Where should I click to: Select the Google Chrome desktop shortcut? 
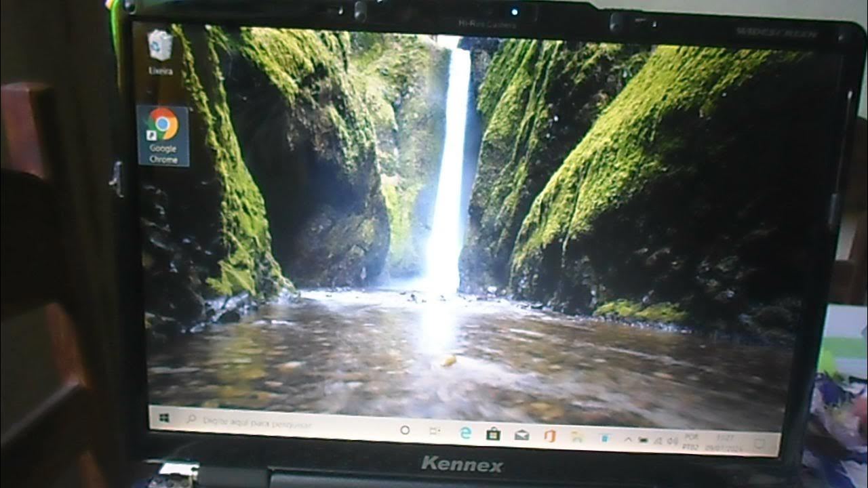click(163, 136)
